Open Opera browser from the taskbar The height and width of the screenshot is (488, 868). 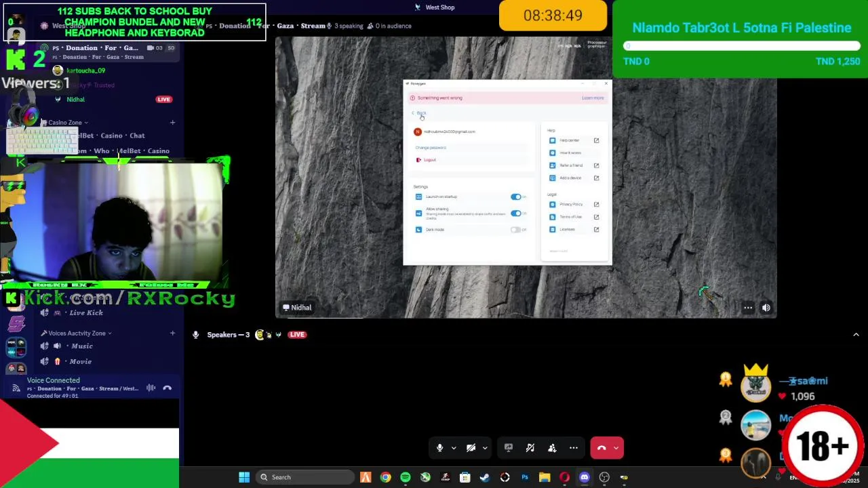tap(564, 477)
